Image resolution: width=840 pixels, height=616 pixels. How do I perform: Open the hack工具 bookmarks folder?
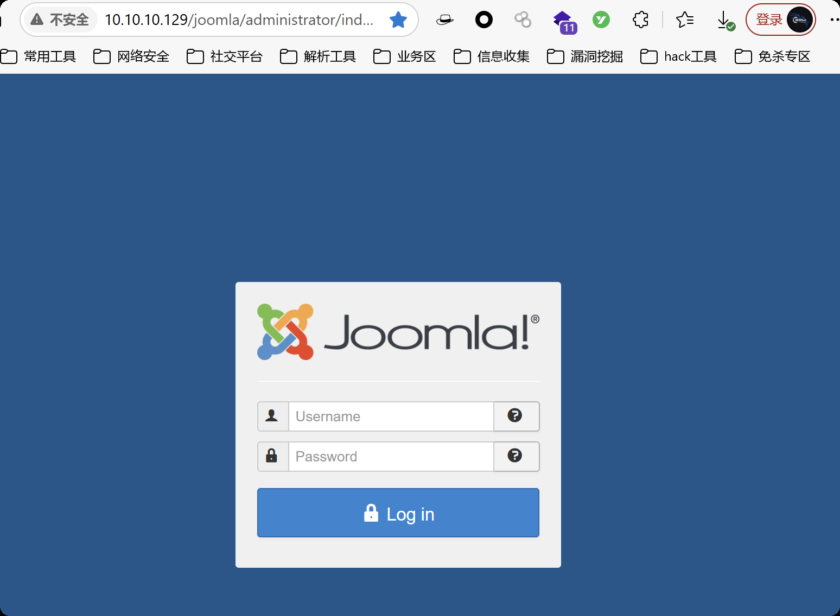point(679,56)
